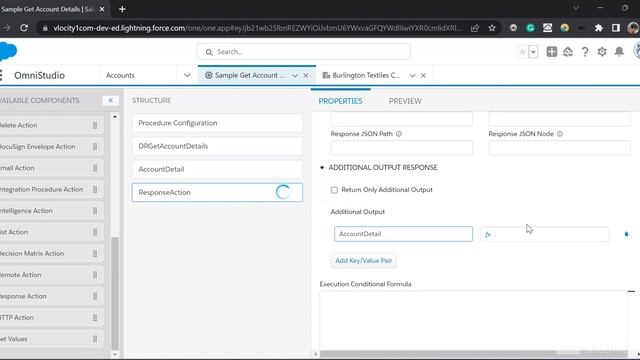Show info tooltip for Response JSON Path
The width and height of the screenshot is (640, 360).
(399, 134)
